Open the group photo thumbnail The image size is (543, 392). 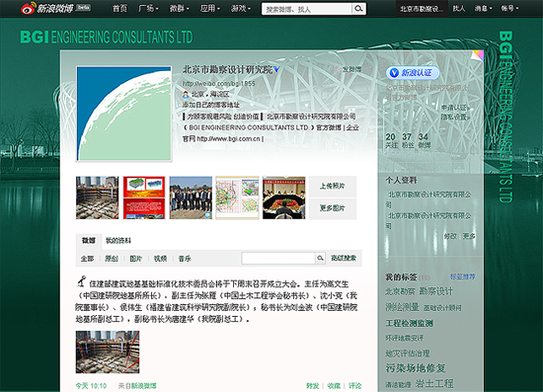(x=191, y=197)
